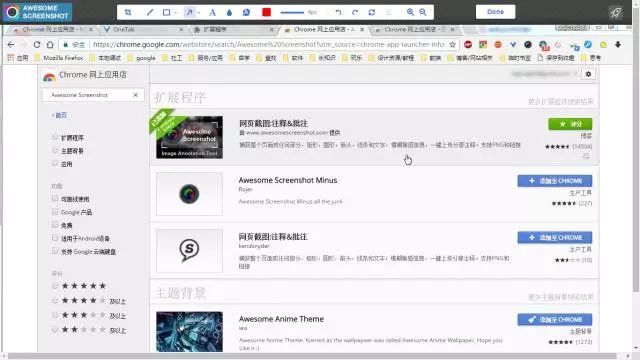Click the Awesome Screenshot logo
640x360 pixels.
pos(38,12)
